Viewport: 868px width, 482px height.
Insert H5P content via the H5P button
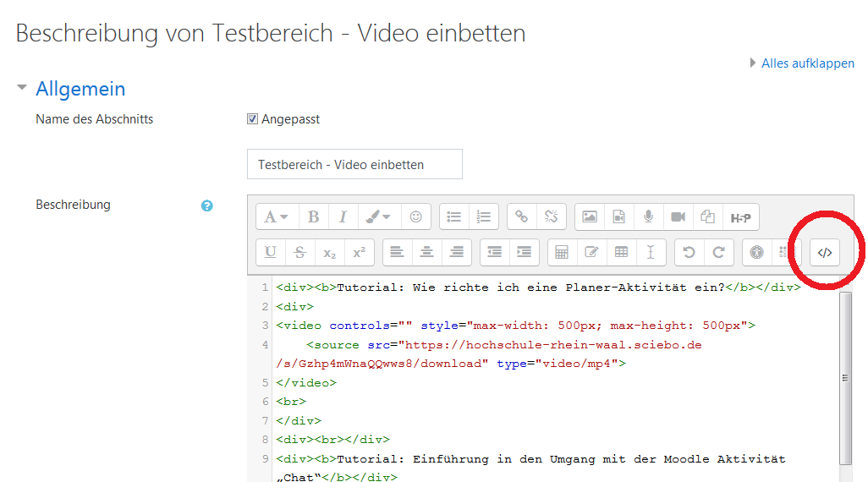(741, 217)
